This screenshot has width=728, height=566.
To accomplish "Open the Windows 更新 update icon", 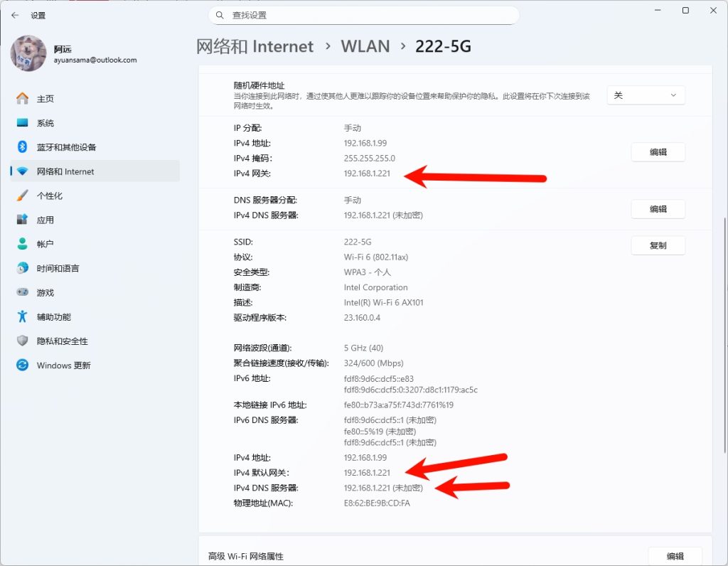I will coord(23,365).
